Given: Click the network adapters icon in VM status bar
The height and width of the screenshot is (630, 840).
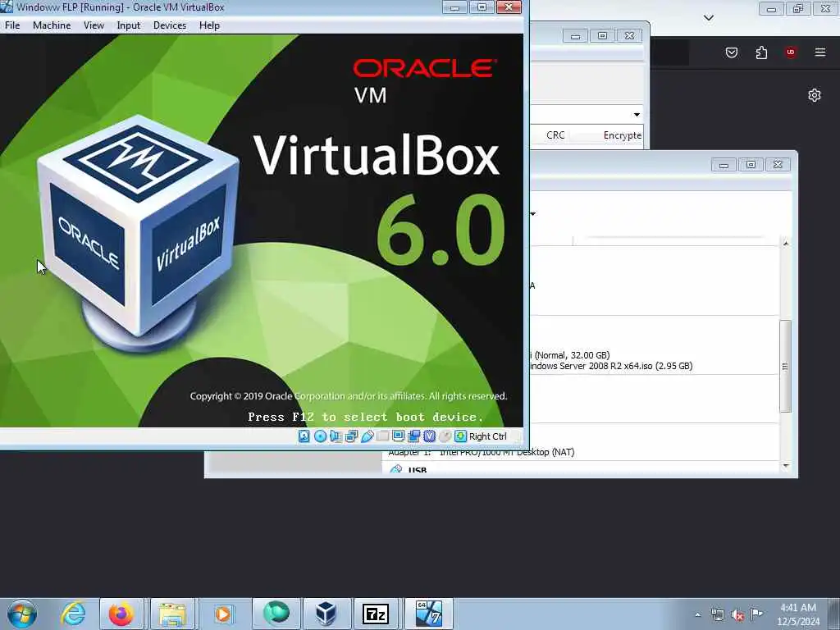Looking at the screenshot, I should [351, 436].
